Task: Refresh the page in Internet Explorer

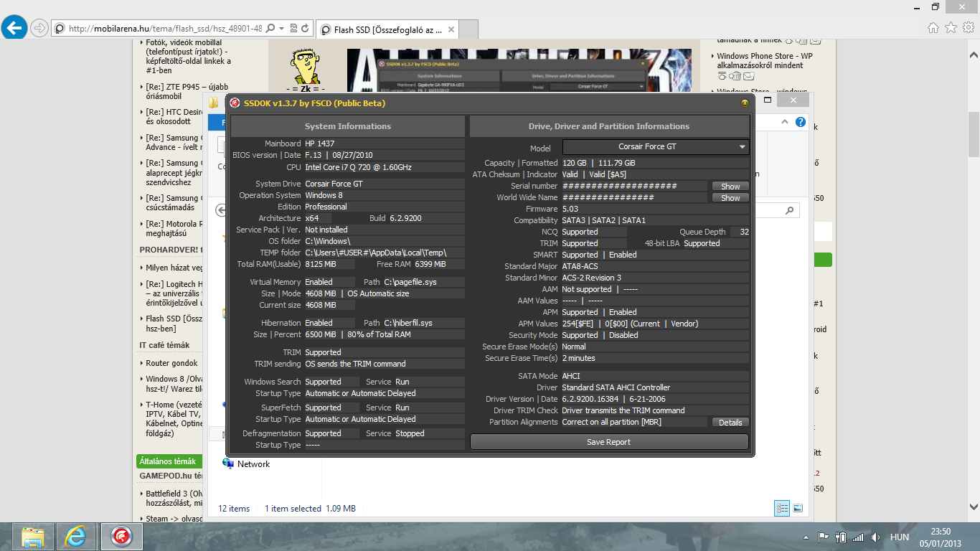Action: pyautogui.click(x=306, y=29)
